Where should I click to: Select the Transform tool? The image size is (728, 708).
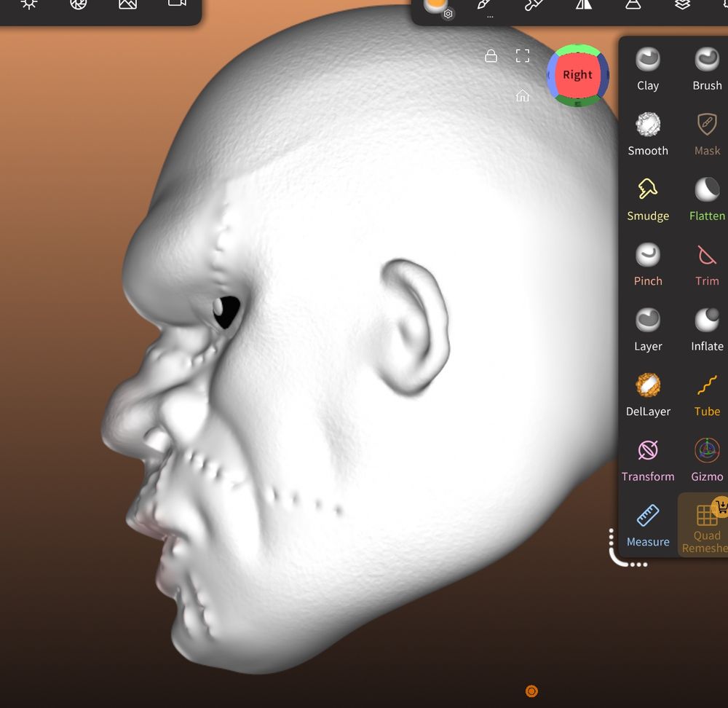pos(648,460)
